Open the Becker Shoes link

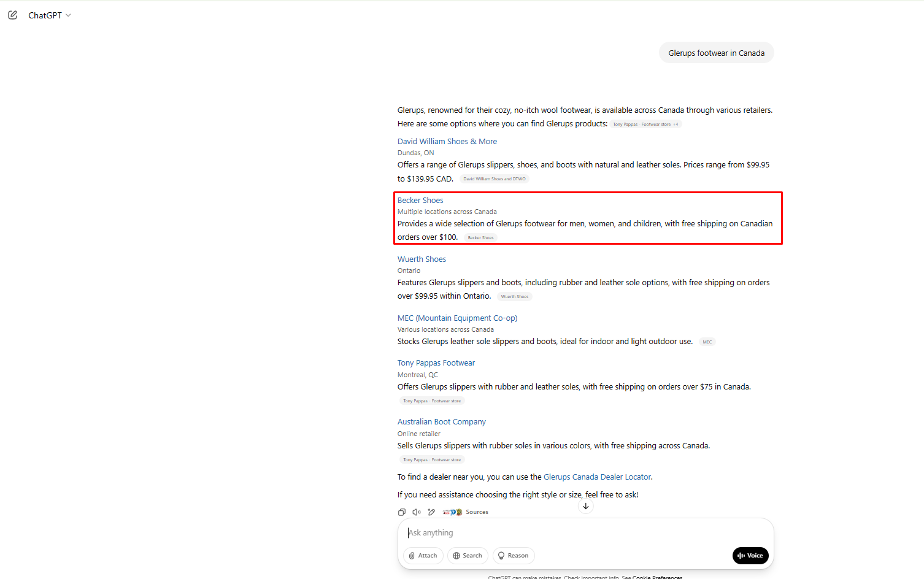pyautogui.click(x=420, y=201)
